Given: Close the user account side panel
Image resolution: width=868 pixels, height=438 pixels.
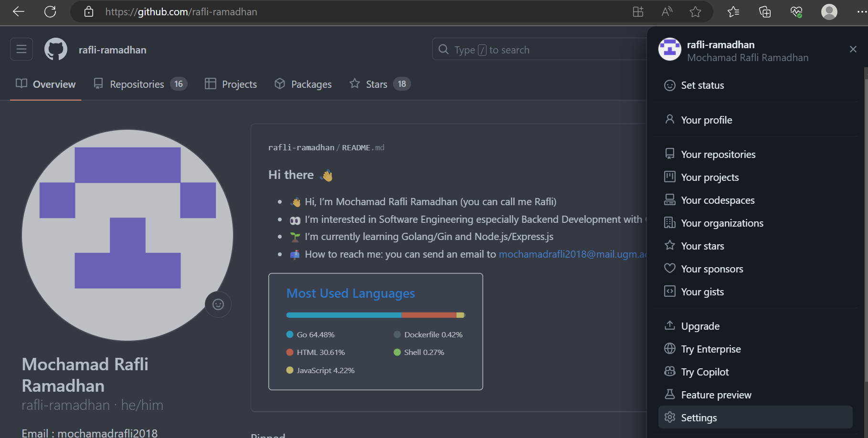Looking at the screenshot, I should point(853,49).
